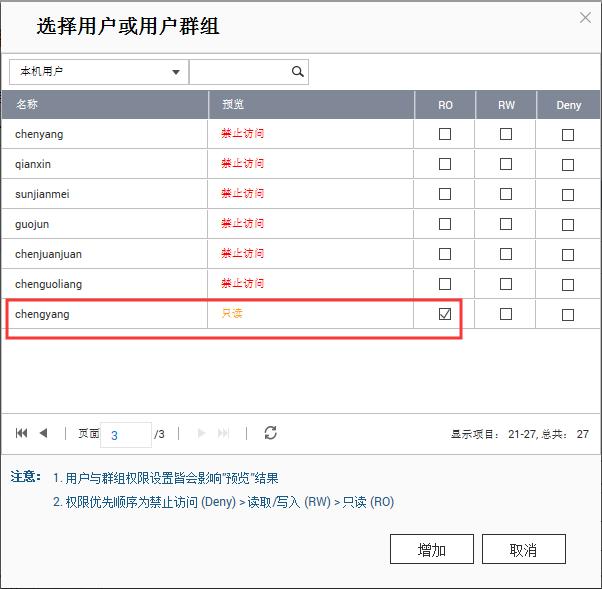Enable RW for sunjianmei

[506, 194]
